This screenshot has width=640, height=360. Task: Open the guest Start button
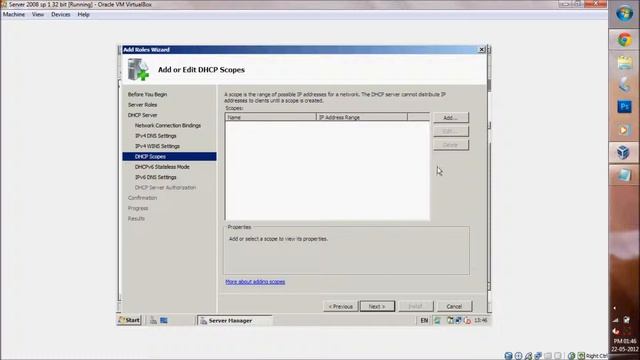pos(129,320)
